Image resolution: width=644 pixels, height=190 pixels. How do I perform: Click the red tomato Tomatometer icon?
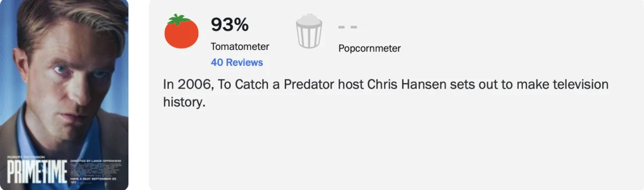(181, 31)
